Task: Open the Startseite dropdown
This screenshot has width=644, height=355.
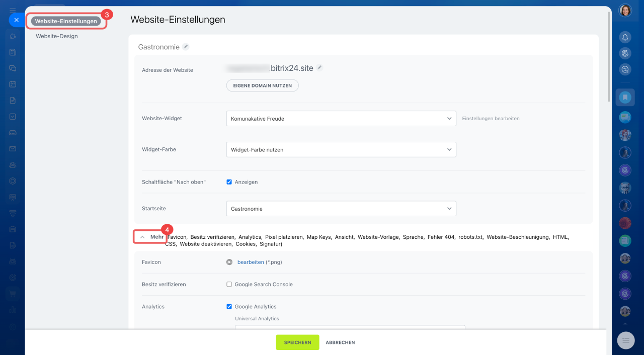Action: click(341, 209)
